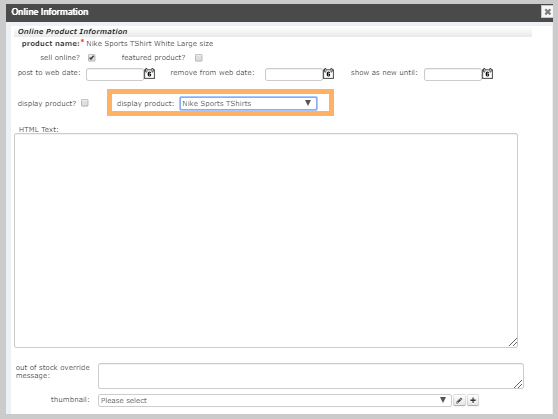Open calendar for show as new until
558x419 pixels.
point(488,74)
